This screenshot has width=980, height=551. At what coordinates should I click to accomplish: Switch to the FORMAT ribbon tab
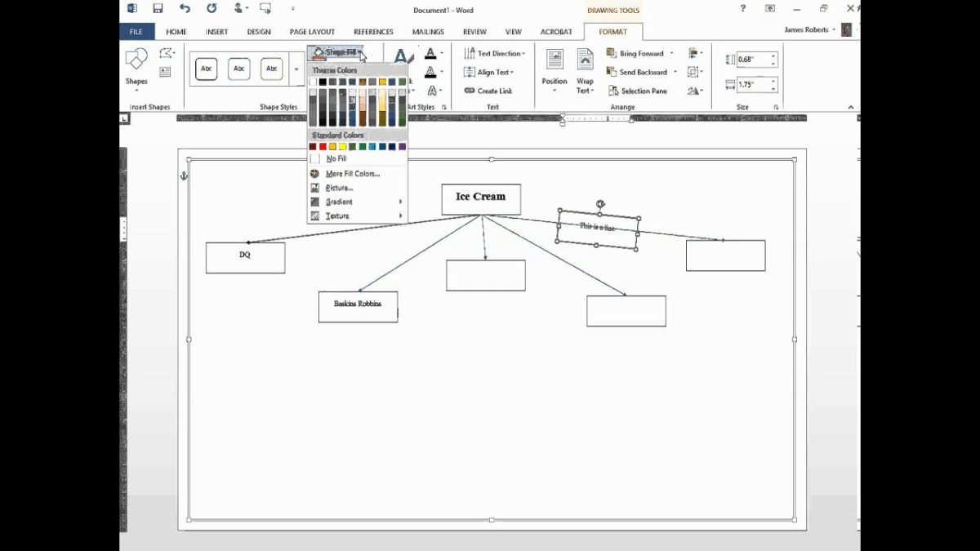click(613, 31)
